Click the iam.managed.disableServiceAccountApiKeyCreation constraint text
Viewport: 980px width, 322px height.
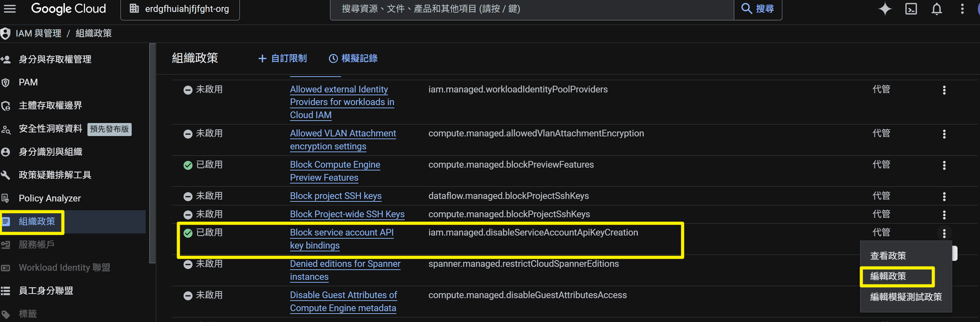pyautogui.click(x=533, y=232)
